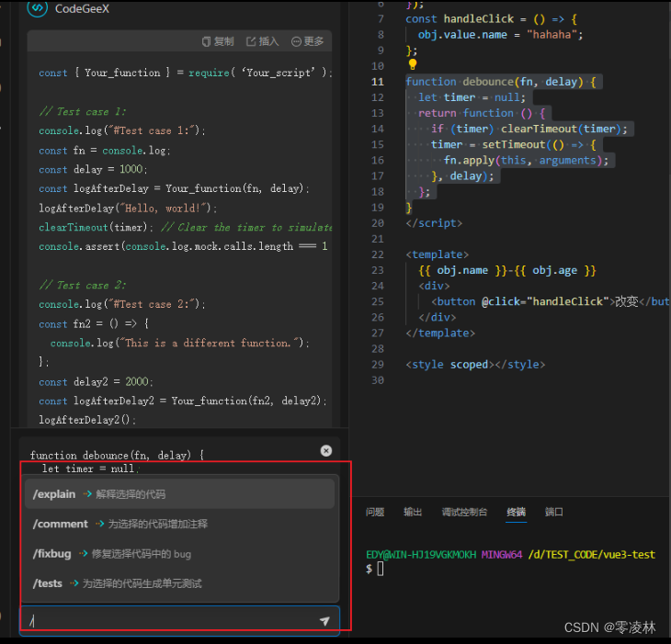Send the message with paper plane icon
The width and height of the screenshot is (671, 644).
(x=324, y=621)
